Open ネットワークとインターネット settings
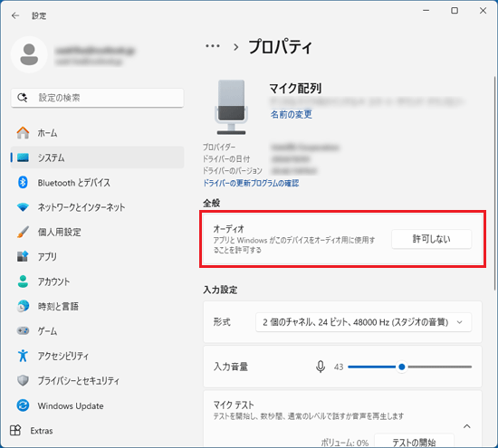 coord(97,207)
